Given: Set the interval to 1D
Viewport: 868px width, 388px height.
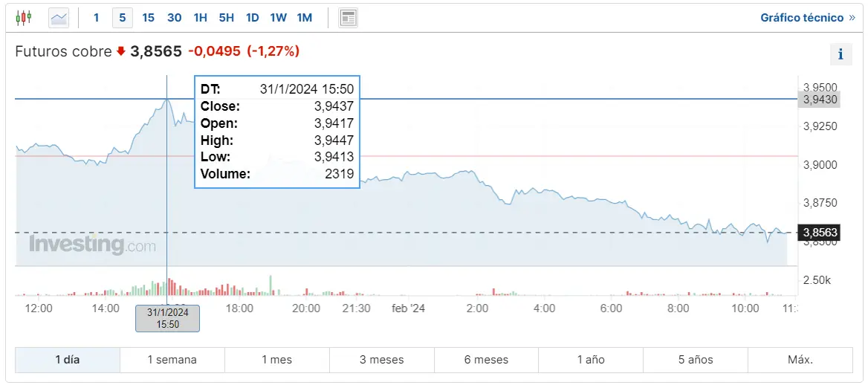Looking at the screenshot, I should (252, 17).
